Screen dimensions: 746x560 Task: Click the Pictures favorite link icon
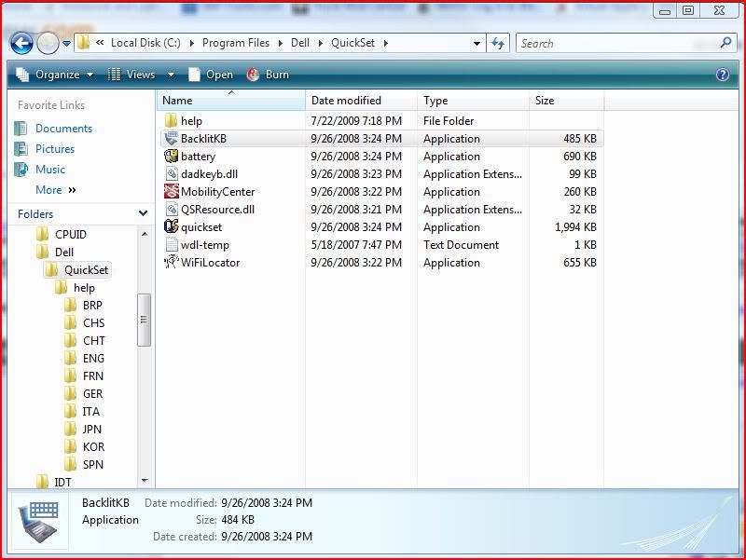coord(21,149)
